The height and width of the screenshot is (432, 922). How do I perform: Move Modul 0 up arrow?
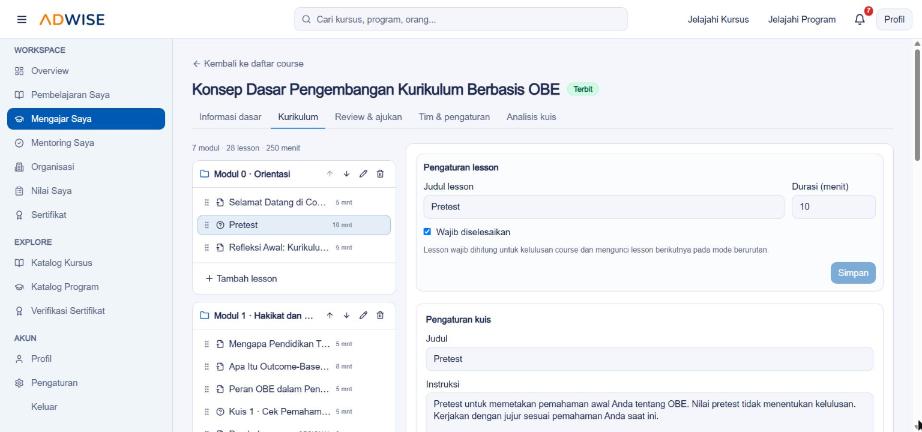[330, 174]
